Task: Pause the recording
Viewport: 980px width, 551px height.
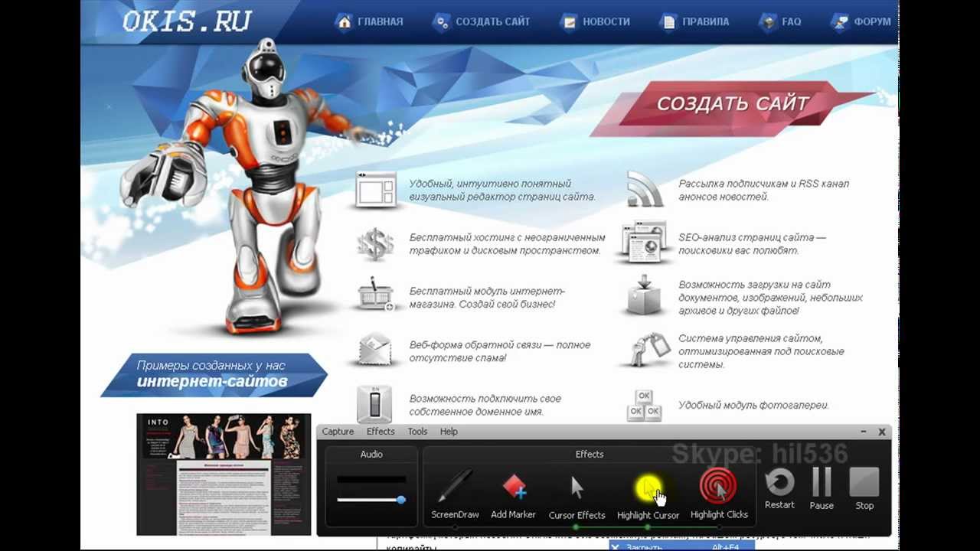Action: click(822, 488)
